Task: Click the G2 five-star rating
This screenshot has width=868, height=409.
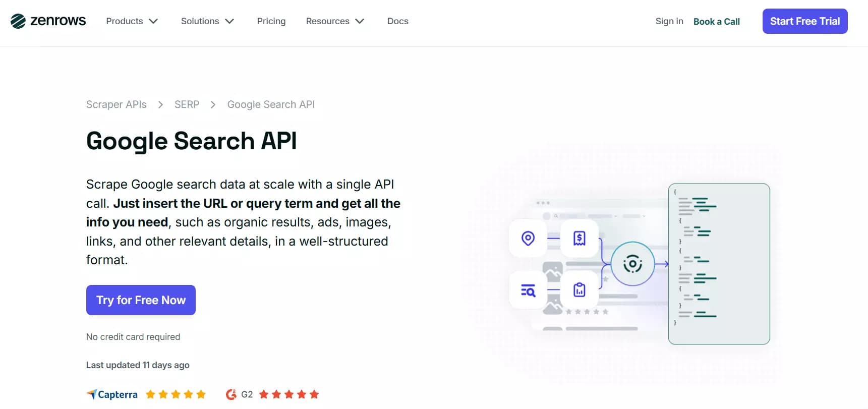Action: pyautogui.click(x=289, y=394)
